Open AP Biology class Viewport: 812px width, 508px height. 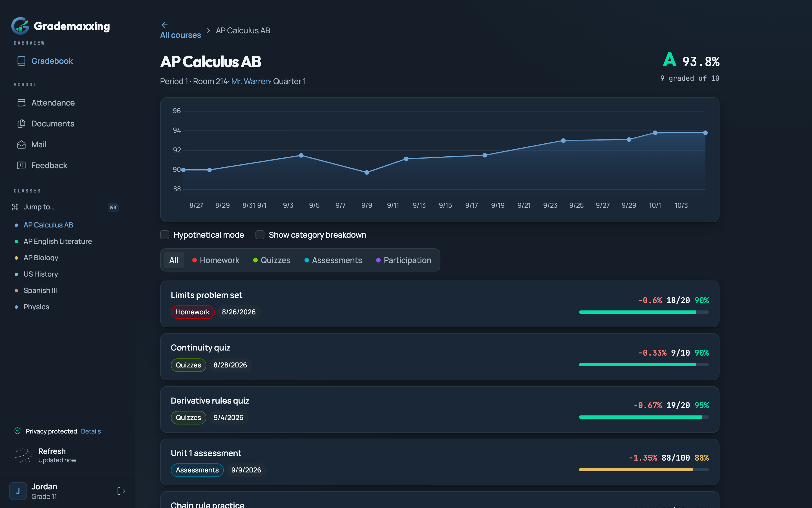41,258
